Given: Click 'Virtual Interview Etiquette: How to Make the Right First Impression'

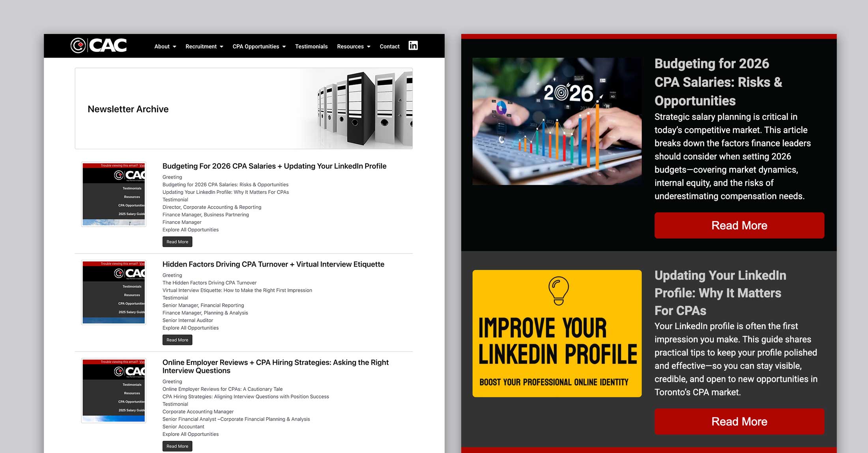Looking at the screenshot, I should (237, 290).
